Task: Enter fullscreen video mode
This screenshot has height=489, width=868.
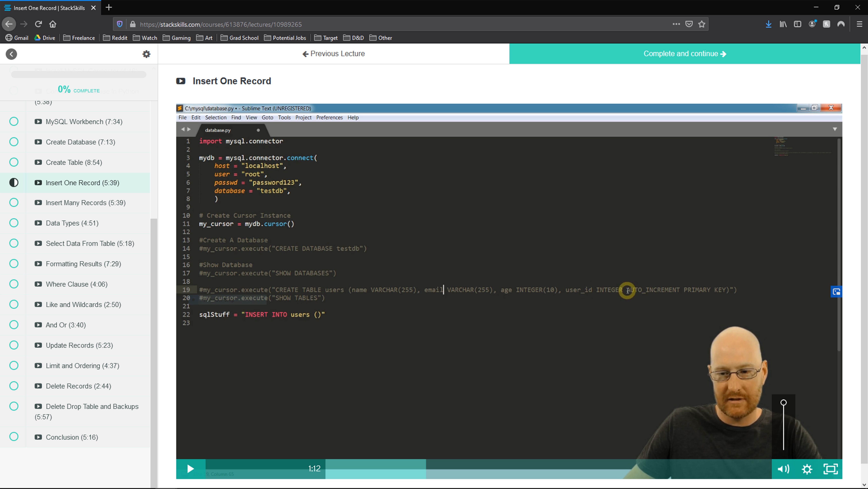Action: (831, 469)
